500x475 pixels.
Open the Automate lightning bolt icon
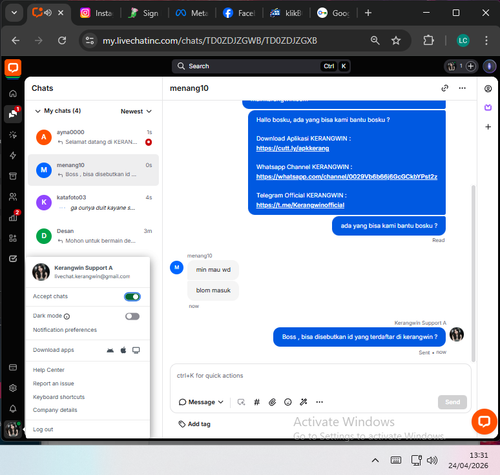13,155
